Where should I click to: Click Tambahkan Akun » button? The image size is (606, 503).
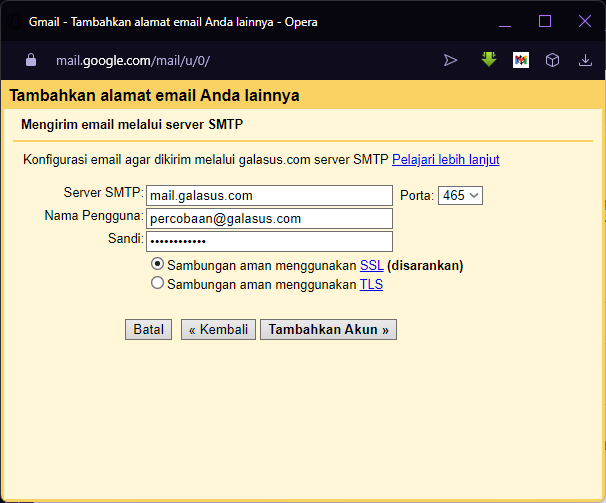(x=329, y=329)
